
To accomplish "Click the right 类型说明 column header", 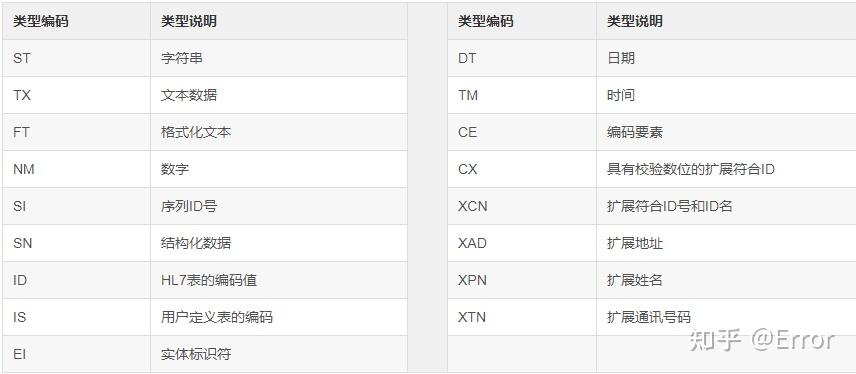I will point(726,21).
